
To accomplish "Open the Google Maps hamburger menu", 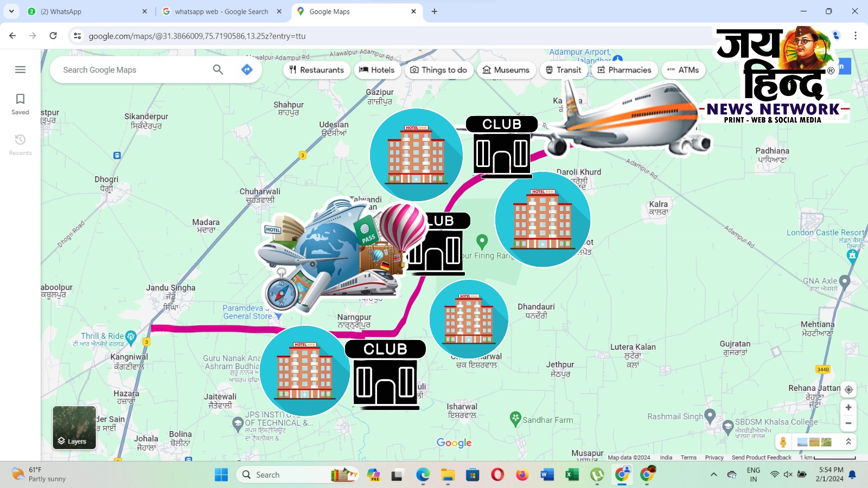I will pos(20,69).
